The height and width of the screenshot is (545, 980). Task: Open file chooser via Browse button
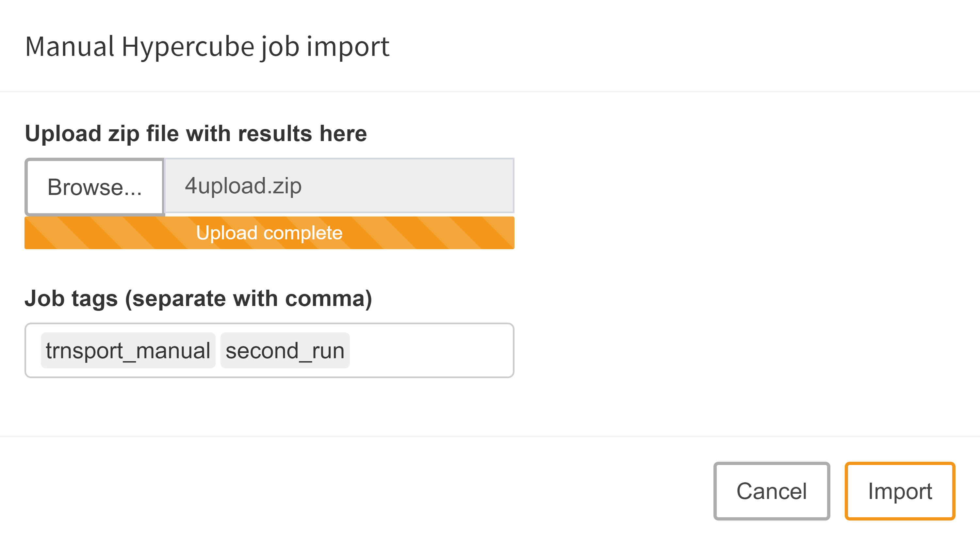click(94, 187)
